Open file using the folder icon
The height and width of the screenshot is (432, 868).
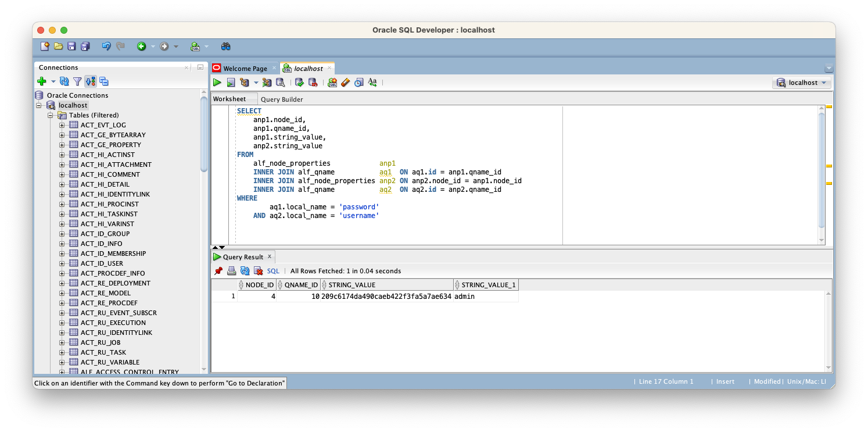pyautogui.click(x=58, y=46)
